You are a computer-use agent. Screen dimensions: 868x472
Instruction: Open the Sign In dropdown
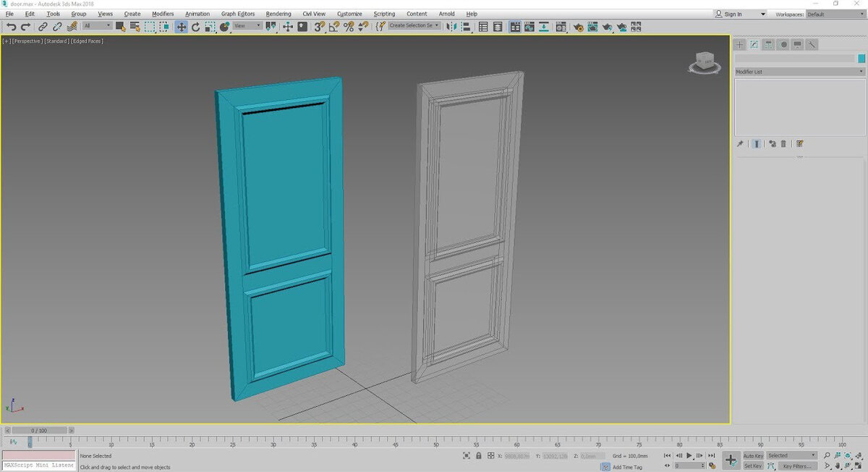point(741,14)
